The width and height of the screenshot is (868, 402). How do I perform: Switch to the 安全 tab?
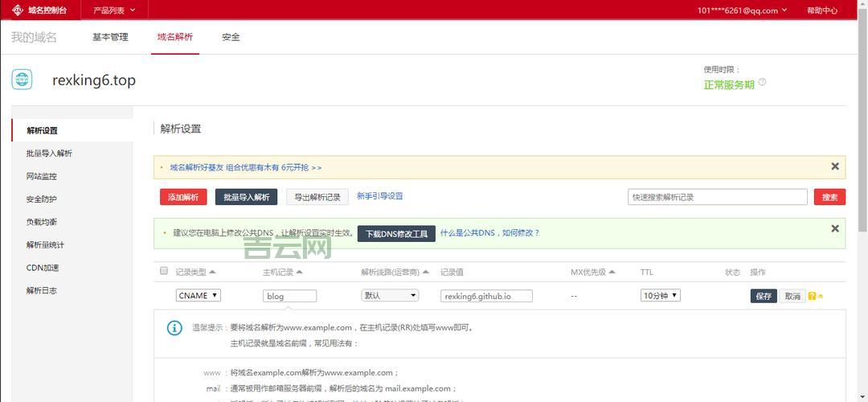click(x=231, y=37)
